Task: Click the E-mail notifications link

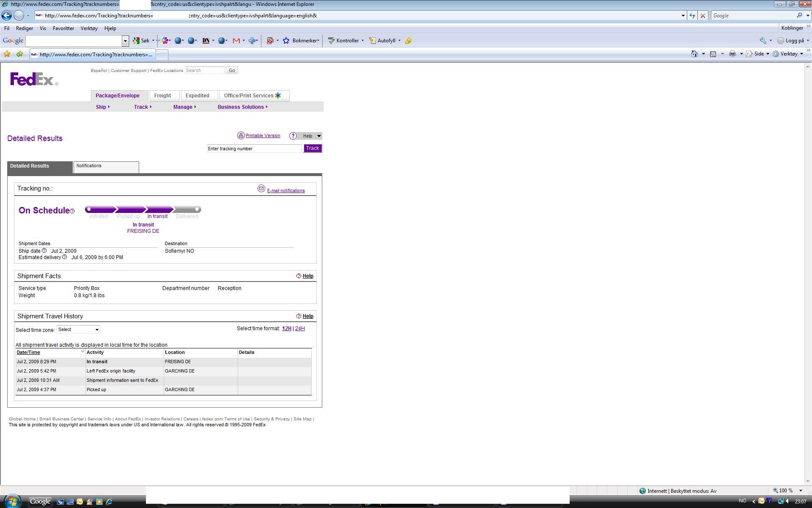Action: (286, 190)
